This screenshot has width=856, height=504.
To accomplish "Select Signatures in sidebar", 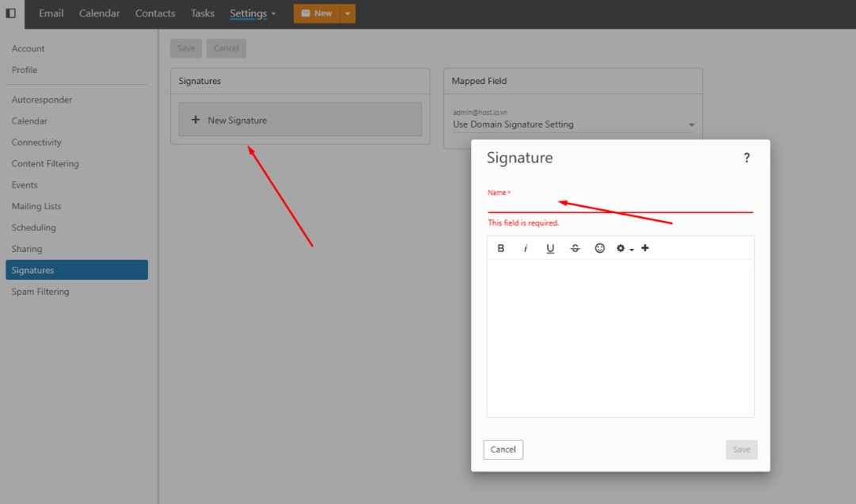I will [x=77, y=269].
